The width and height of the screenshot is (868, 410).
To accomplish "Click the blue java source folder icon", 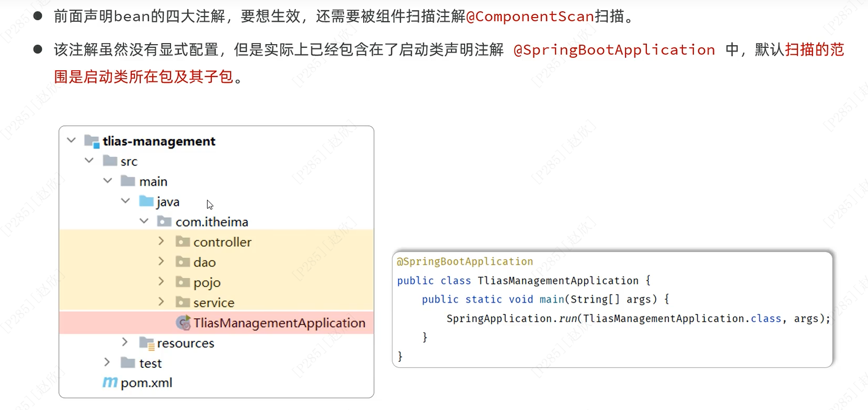I will (146, 202).
